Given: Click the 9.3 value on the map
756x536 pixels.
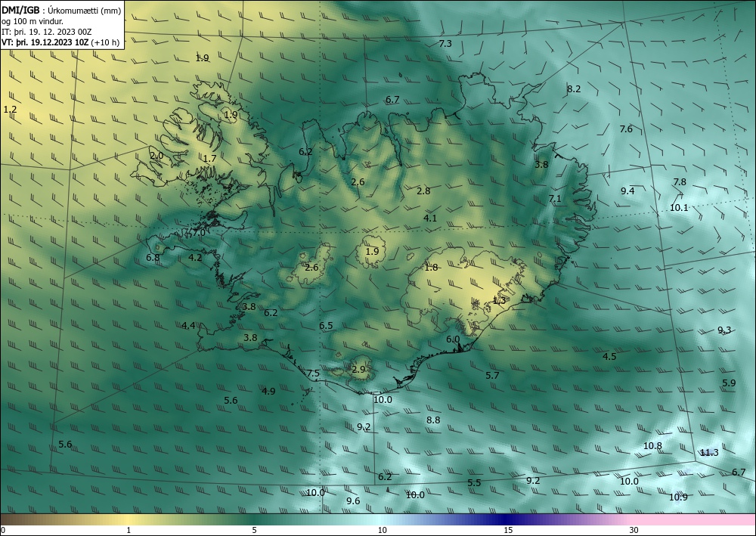Looking at the screenshot, I should coord(724,330).
